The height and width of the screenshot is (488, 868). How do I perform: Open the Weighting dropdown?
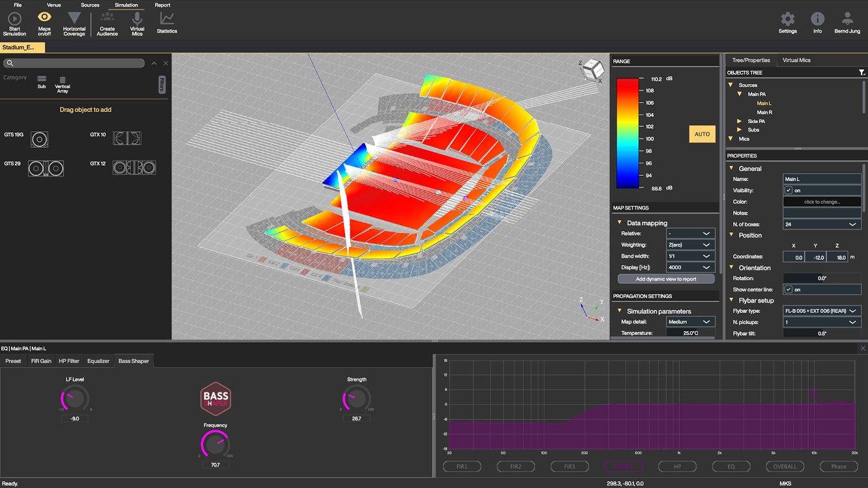(x=690, y=245)
